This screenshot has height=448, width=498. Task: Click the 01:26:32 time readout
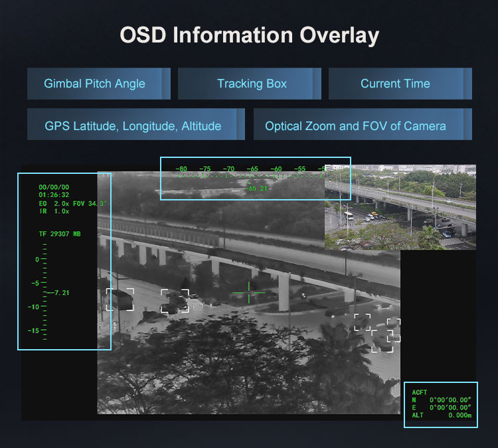(54, 195)
